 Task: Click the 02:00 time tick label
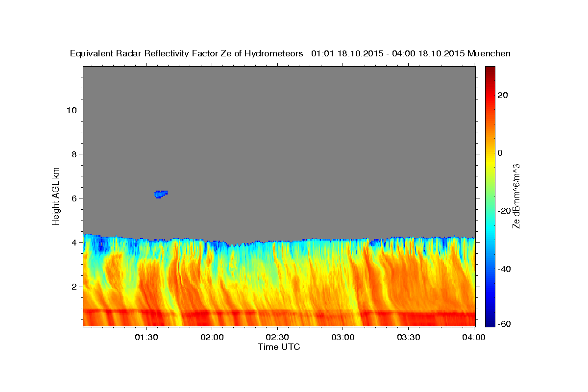(x=212, y=337)
